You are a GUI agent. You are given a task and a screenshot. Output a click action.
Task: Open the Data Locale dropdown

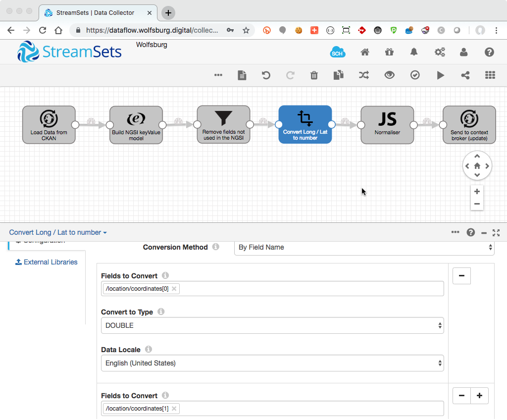click(x=272, y=363)
